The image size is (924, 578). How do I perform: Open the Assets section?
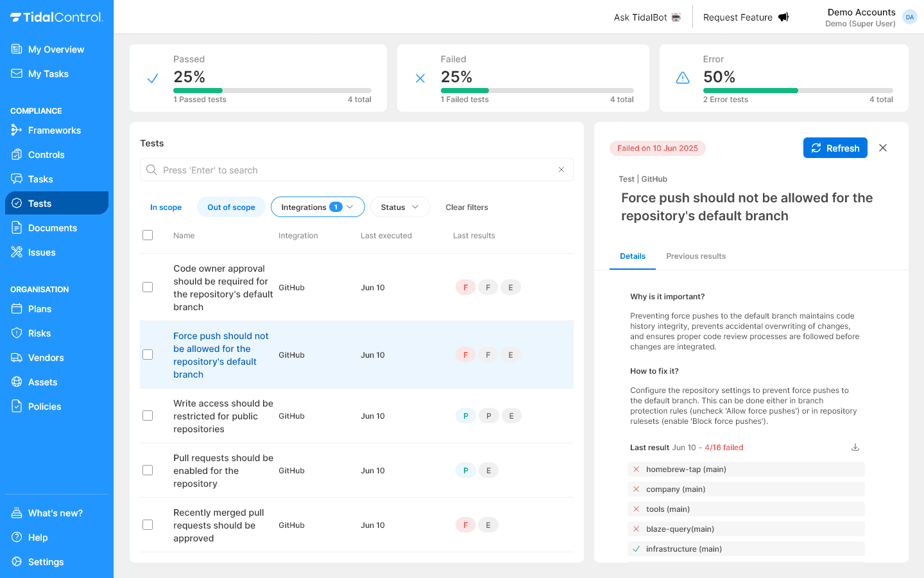(x=43, y=381)
